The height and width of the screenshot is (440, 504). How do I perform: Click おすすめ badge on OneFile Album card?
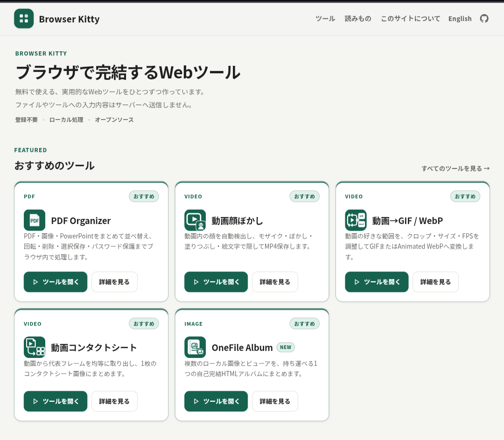coord(304,324)
